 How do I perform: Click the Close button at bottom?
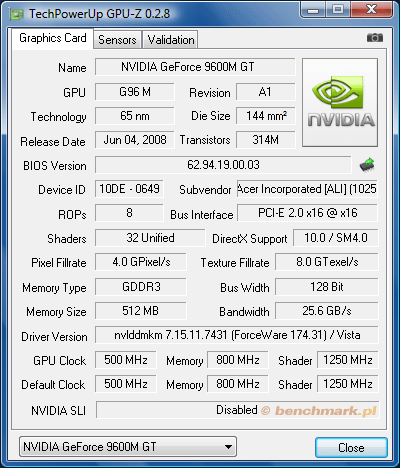(351, 448)
